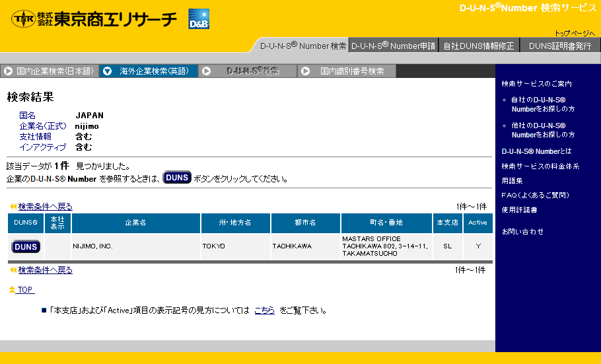Select the 国内企業検索(日本語) search tab
Viewport: 601px width, 364px height.
pyautogui.click(x=50, y=71)
